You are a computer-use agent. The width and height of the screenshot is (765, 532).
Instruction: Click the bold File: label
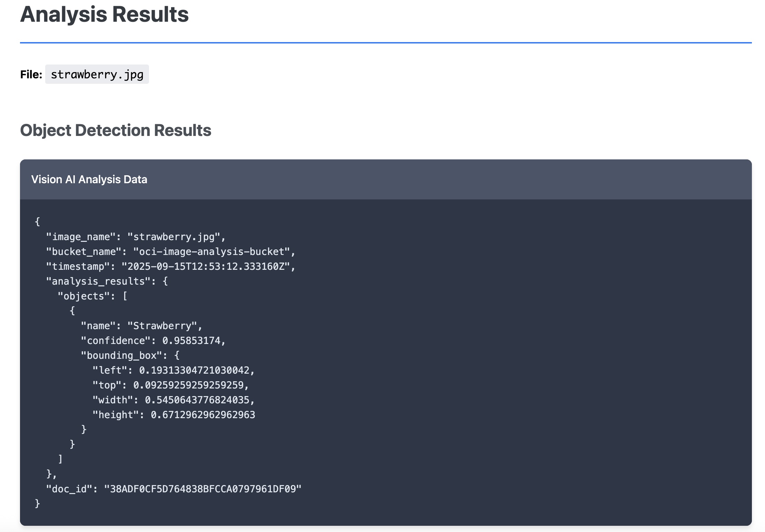click(x=31, y=74)
